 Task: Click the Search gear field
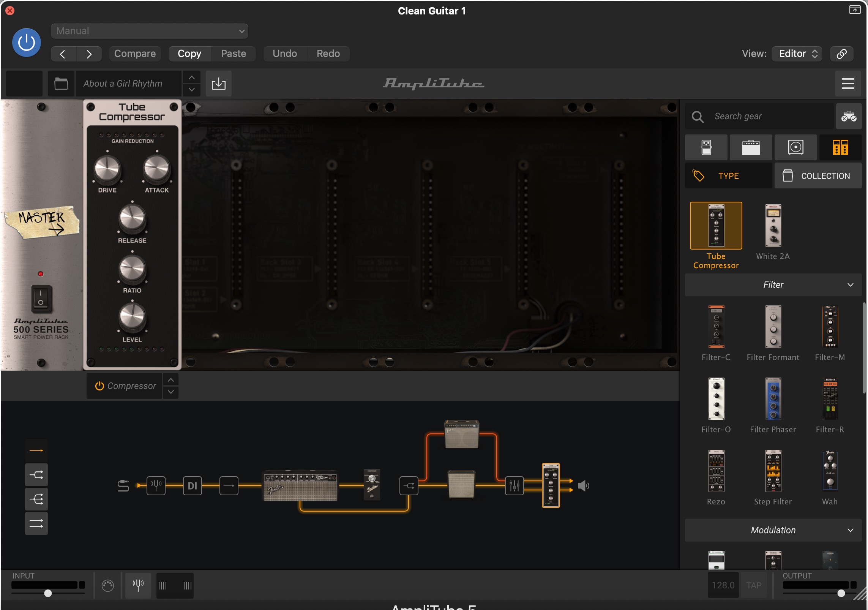pyautogui.click(x=759, y=116)
